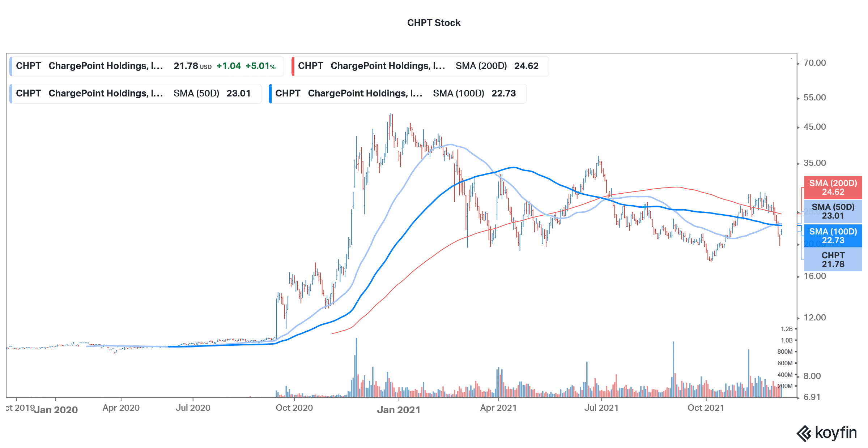Image resolution: width=868 pixels, height=448 pixels.
Task: Click the 800M volume axis label
Action: click(785, 352)
